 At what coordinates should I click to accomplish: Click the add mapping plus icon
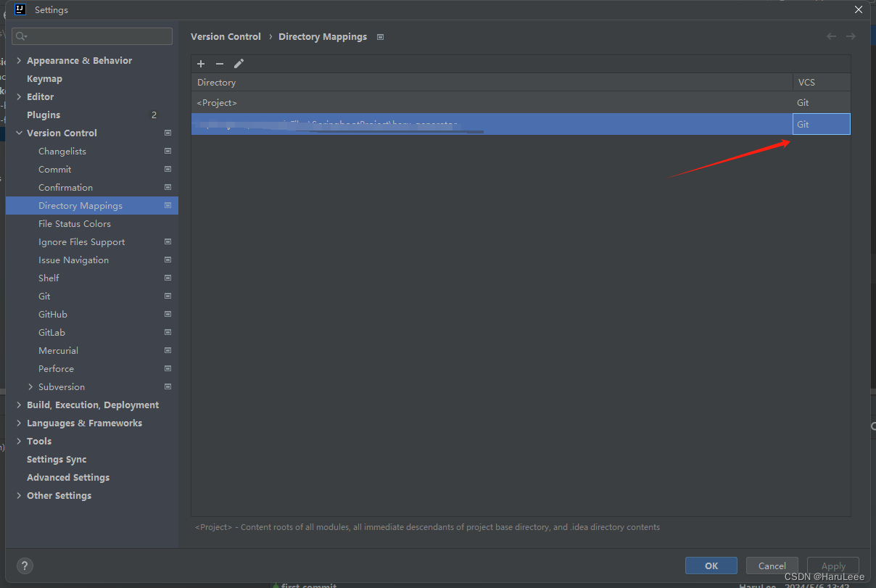click(201, 64)
